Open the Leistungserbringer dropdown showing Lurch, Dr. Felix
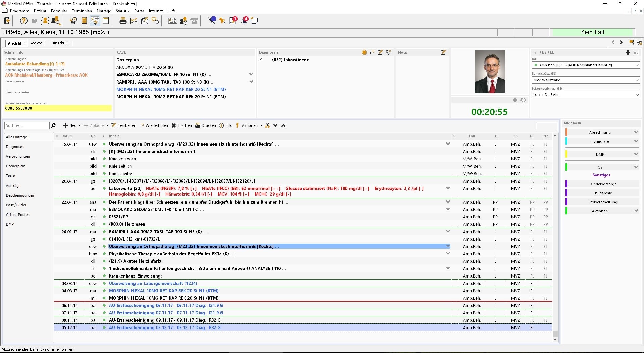 point(637,95)
